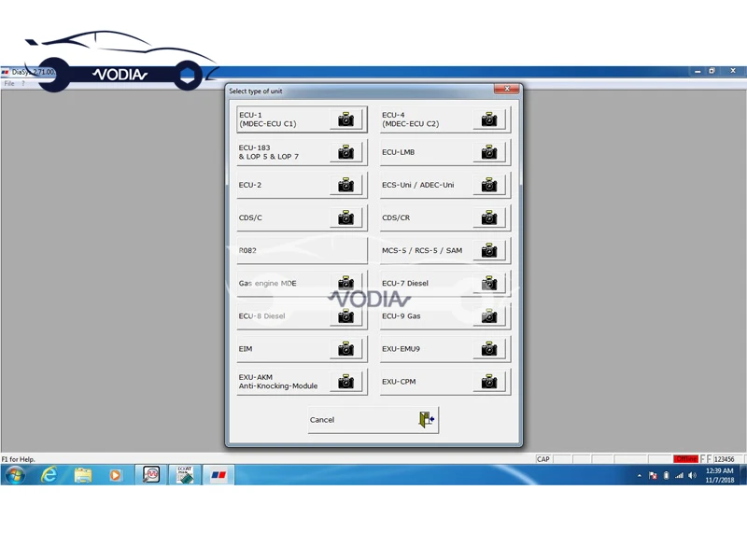Click camera icon on CDS/C row
The height and width of the screenshot is (560, 747).
click(x=345, y=217)
